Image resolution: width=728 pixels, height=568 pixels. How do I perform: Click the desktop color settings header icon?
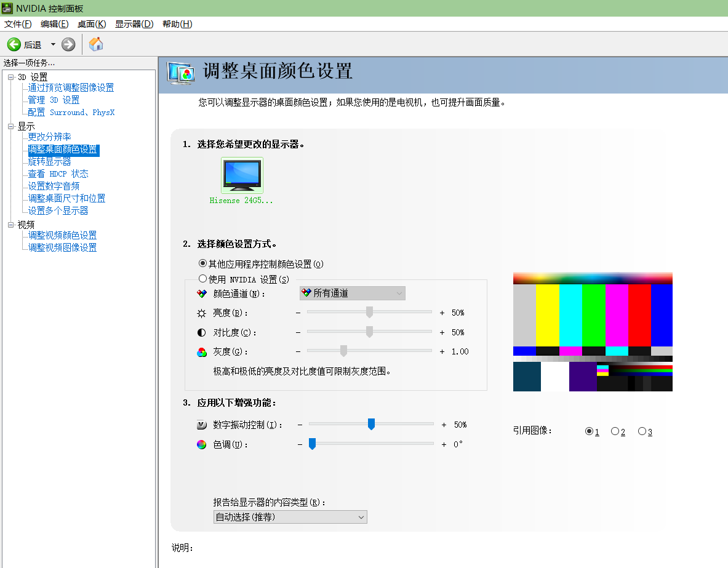coord(181,73)
